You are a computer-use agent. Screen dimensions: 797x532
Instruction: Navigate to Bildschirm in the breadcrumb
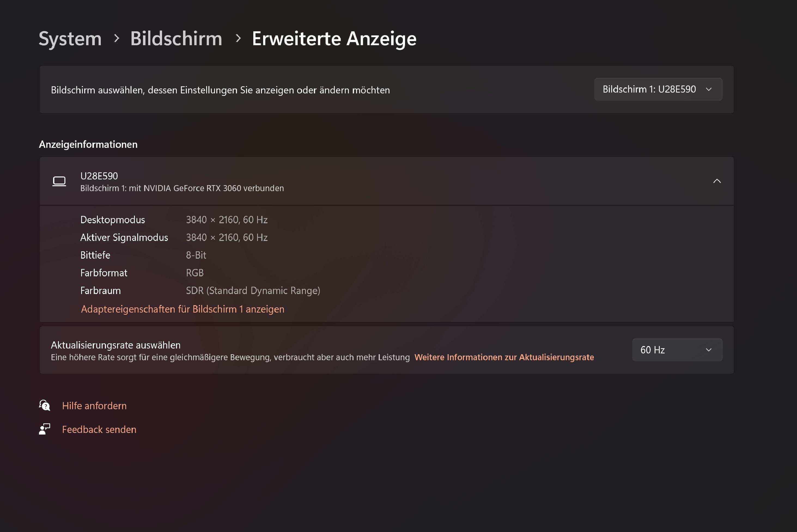coord(176,38)
